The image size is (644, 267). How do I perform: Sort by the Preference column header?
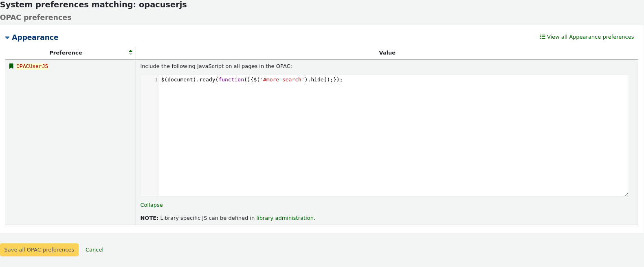[x=66, y=53]
